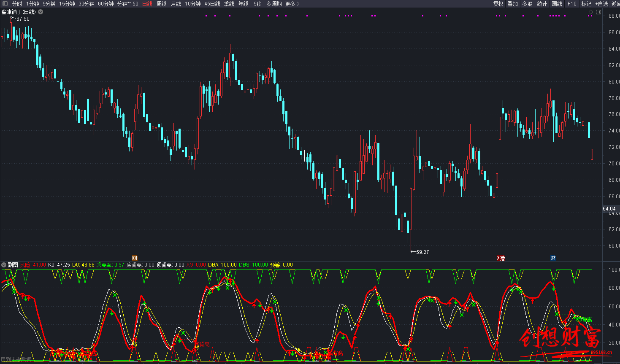Open the 复权 adjustment menu

[x=498, y=4]
